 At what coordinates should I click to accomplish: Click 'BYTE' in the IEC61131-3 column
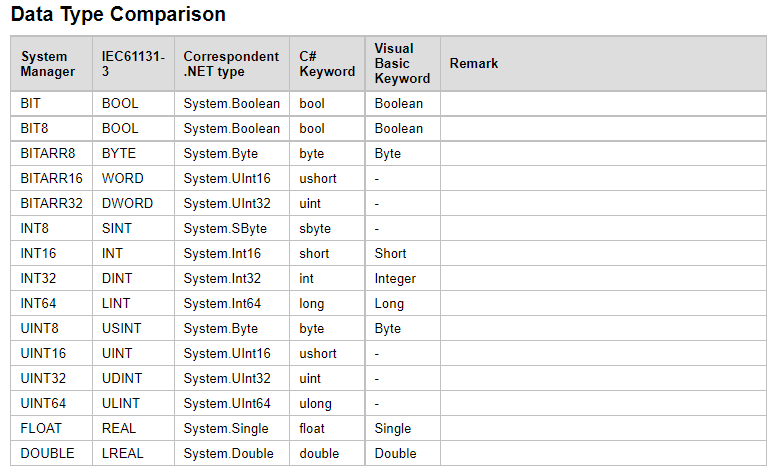(133, 154)
